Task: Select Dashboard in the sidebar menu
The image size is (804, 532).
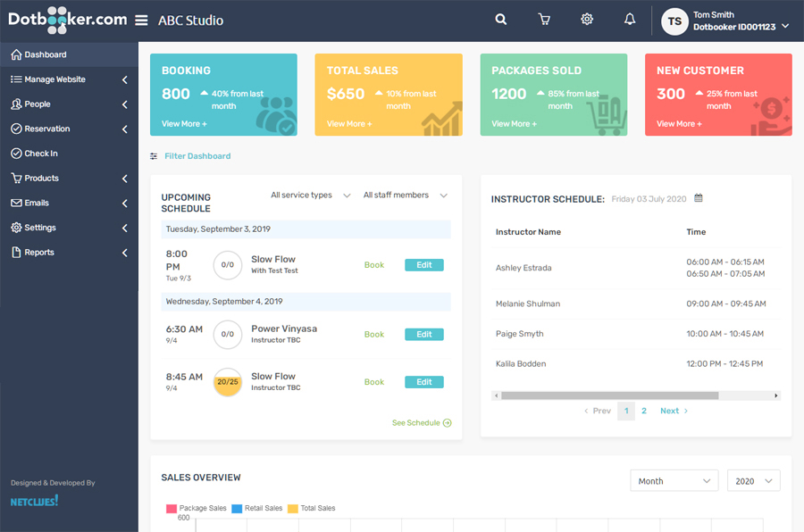Action: pos(44,54)
